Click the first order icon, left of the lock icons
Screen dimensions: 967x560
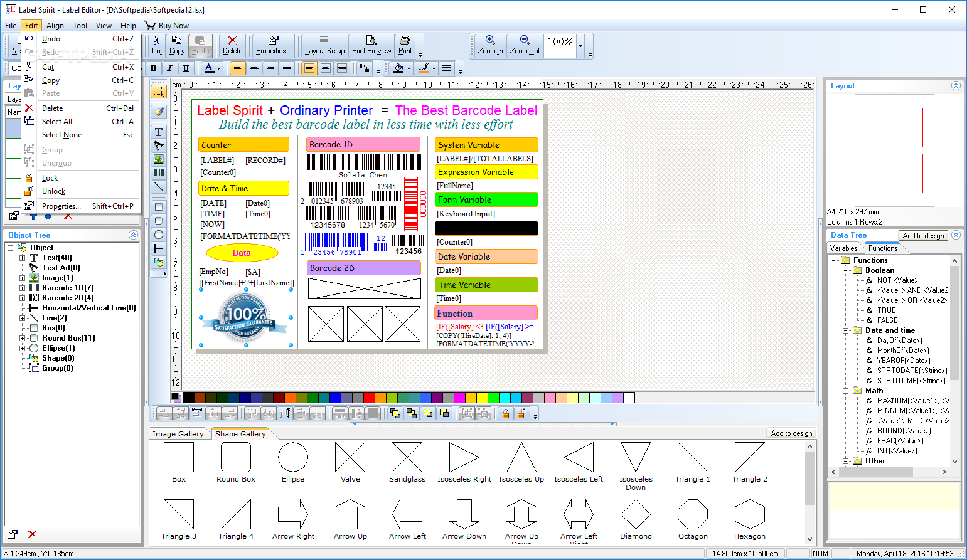coord(395,413)
